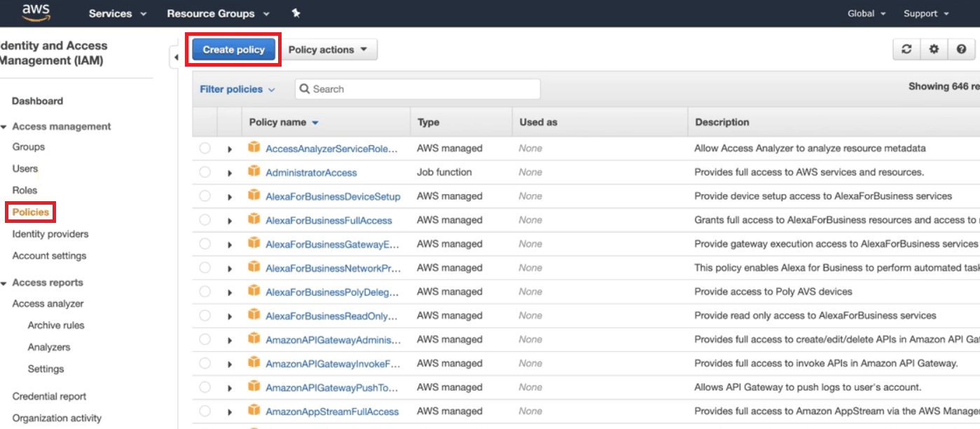Viewport: 980px width, 429px height.
Task: Click the pin shortcut icon in top bar
Action: pyautogui.click(x=296, y=13)
